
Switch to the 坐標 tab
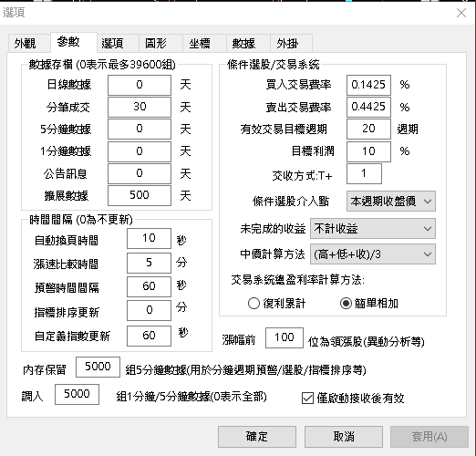point(200,43)
